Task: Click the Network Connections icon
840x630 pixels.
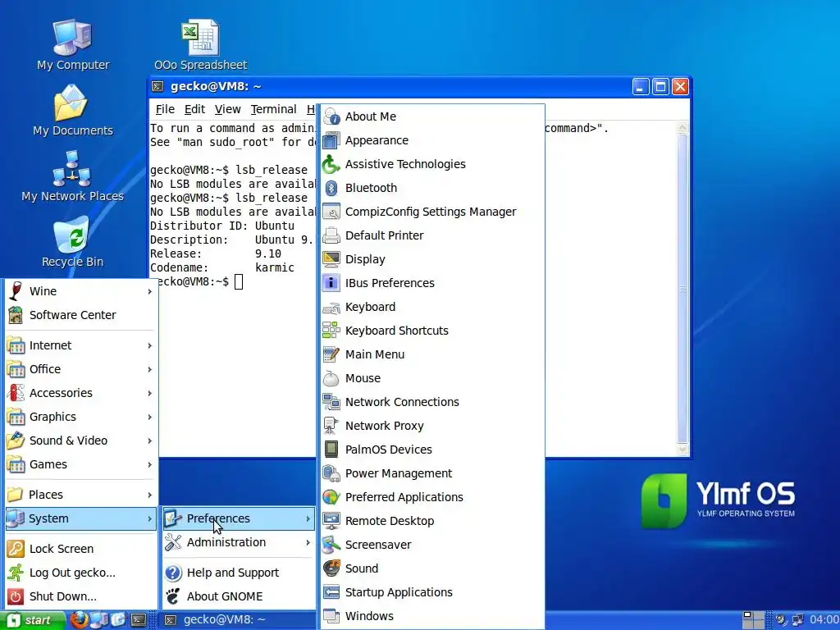Action: tap(331, 402)
